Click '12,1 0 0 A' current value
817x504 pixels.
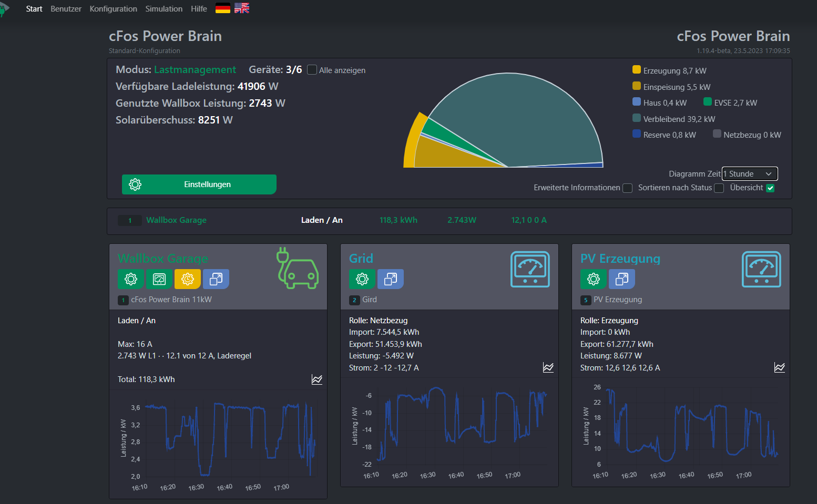(x=529, y=220)
